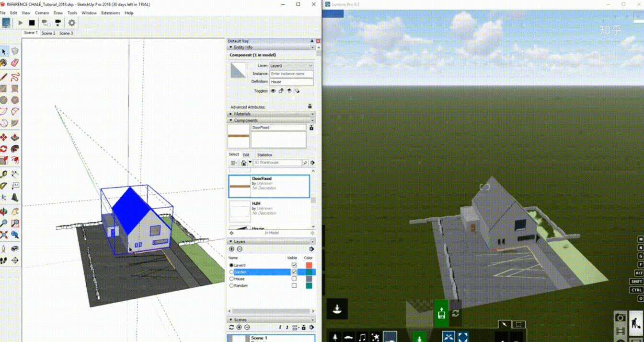Image resolution: width=644 pixels, height=342 pixels.
Task: Select the Rotate tool
Action: tap(4, 149)
